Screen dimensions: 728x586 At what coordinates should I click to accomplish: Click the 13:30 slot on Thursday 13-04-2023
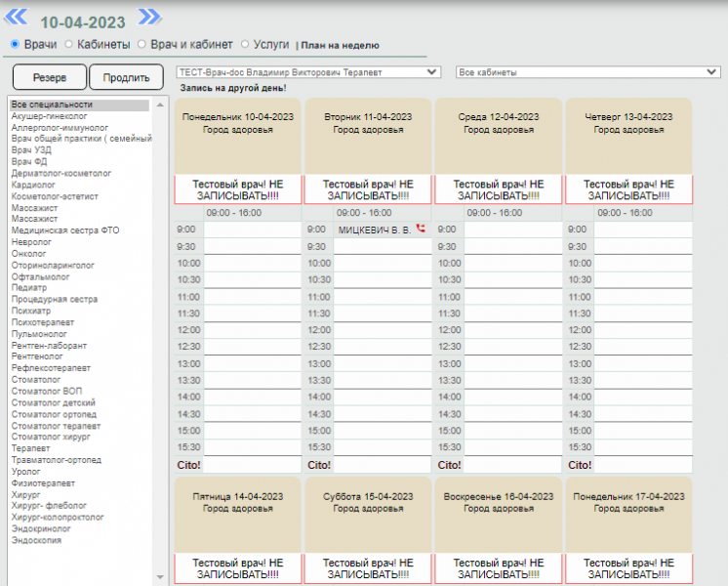coord(643,380)
